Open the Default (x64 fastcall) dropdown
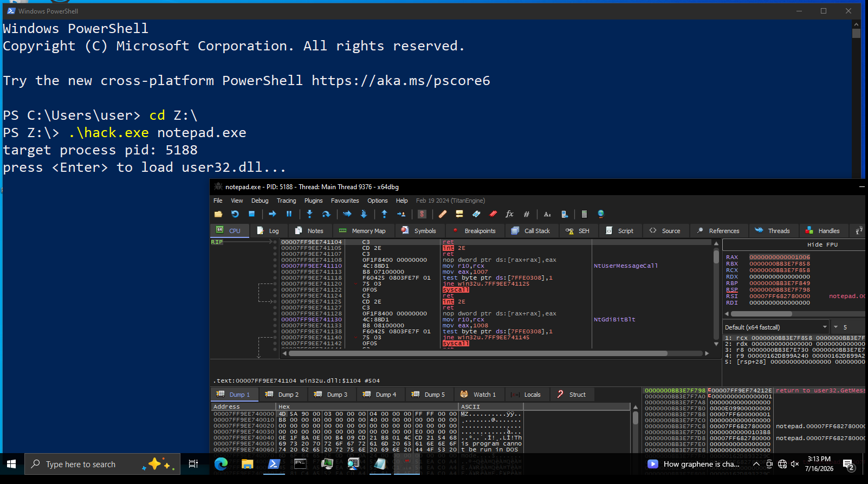The image size is (868, 484). pyautogui.click(x=776, y=327)
